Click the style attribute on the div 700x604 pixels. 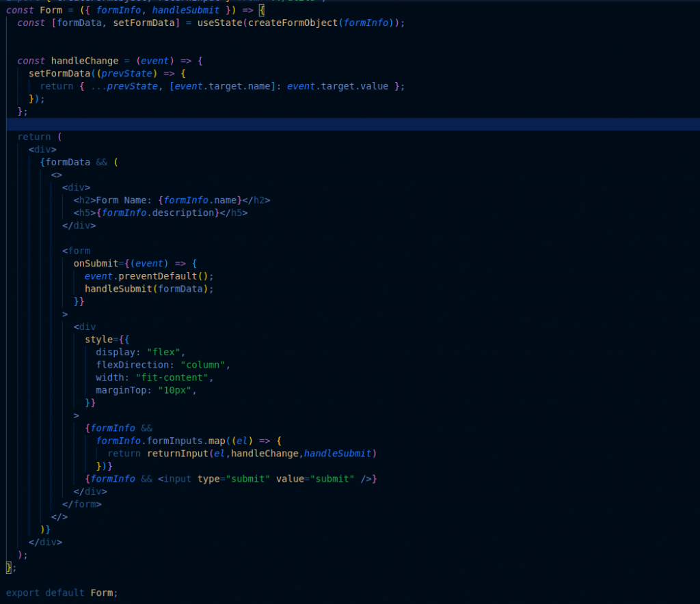point(98,340)
